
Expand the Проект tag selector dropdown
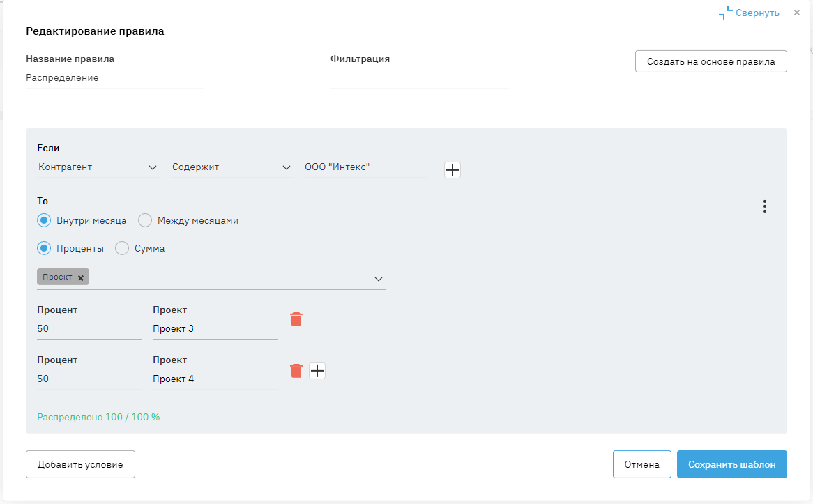click(x=379, y=279)
